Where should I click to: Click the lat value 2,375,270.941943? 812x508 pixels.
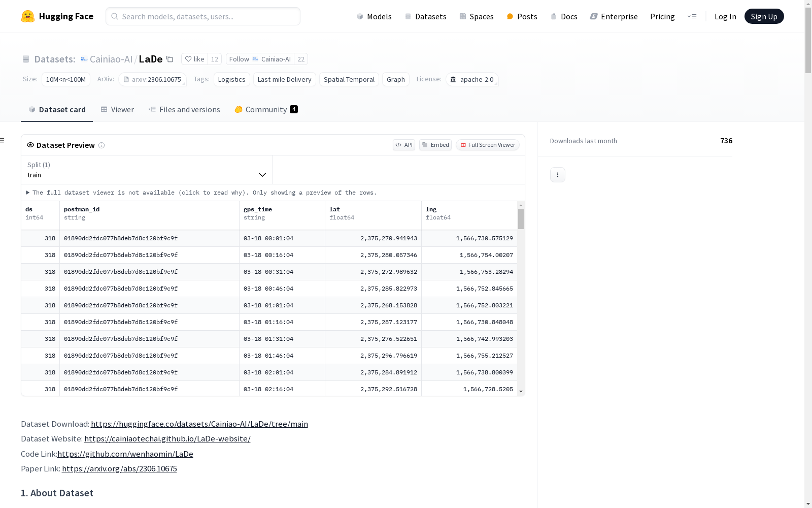coord(389,238)
